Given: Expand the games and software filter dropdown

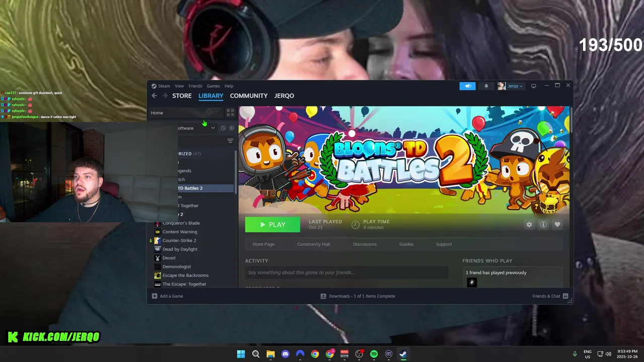Looking at the screenshot, I should click(x=213, y=128).
